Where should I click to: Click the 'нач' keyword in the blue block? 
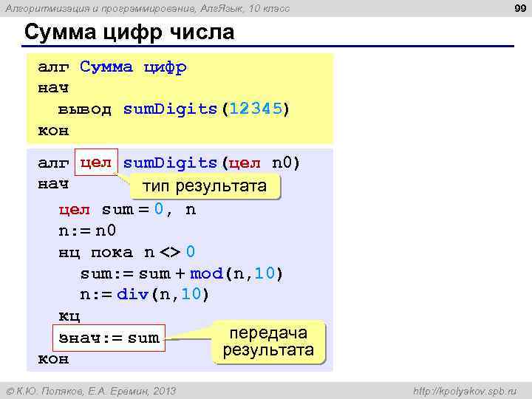tap(53, 184)
